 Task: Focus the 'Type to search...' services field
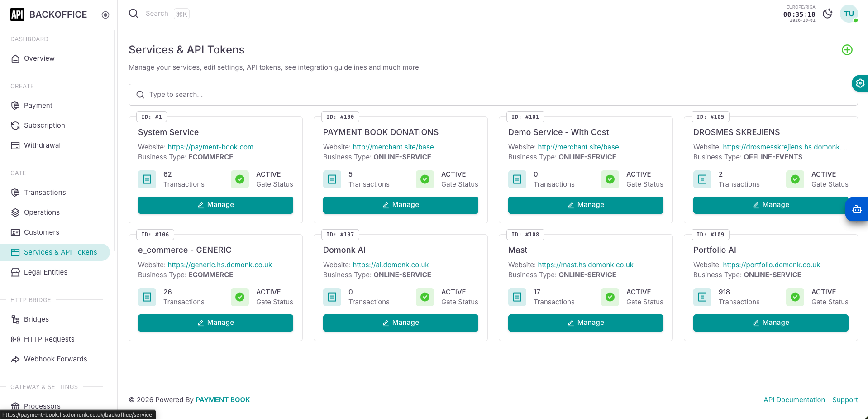coord(493,95)
